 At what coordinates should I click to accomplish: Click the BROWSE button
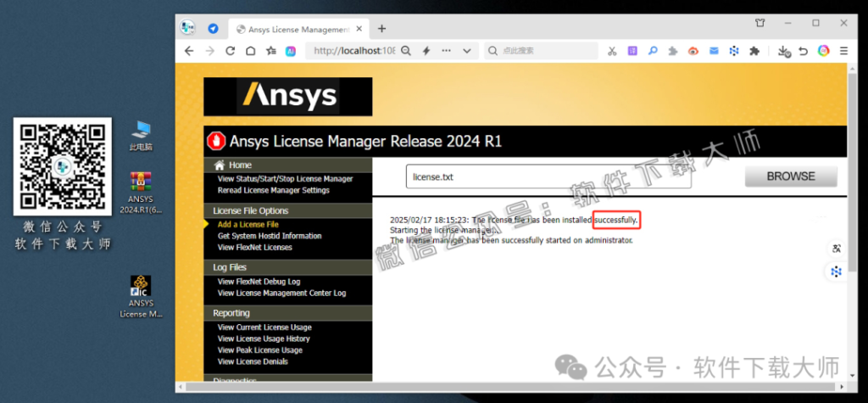pyautogui.click(x=791, y=176)
